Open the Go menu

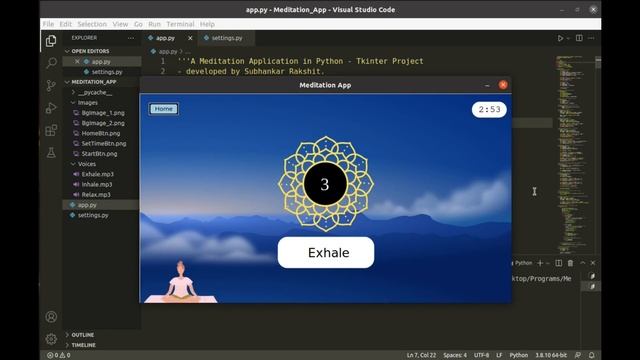(x=138, y=24)
